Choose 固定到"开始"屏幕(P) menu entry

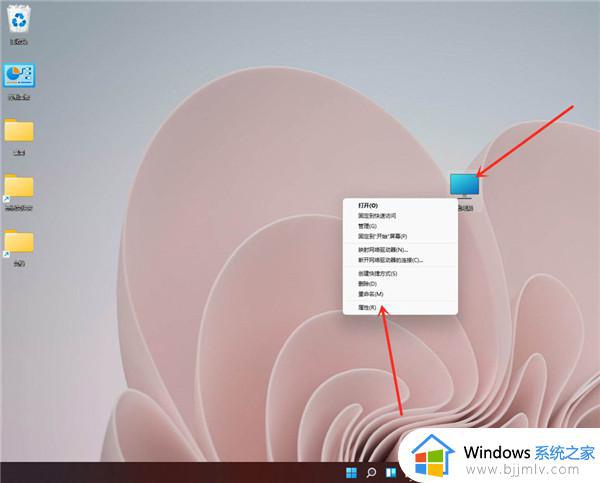pos(400,237)
